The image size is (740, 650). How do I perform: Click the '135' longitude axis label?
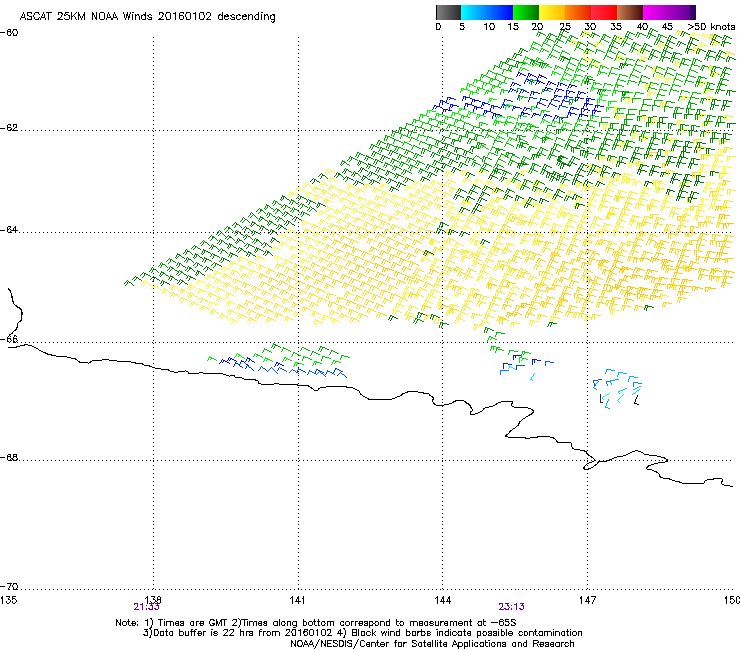8,600
